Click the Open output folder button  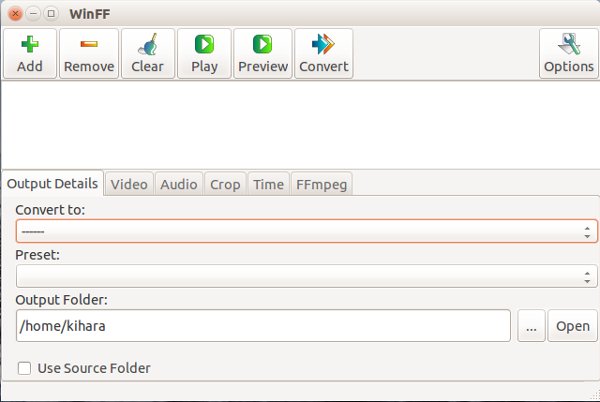coord(573,326)
